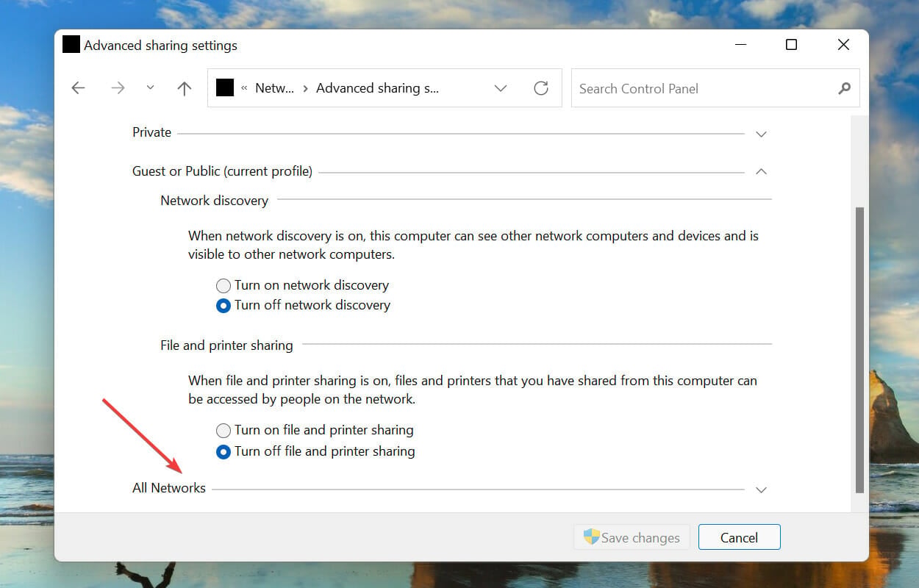The width and height of the screenshot is (919, 588).
Task: Click in the Search Control Panel field
Action: (704, 88)
